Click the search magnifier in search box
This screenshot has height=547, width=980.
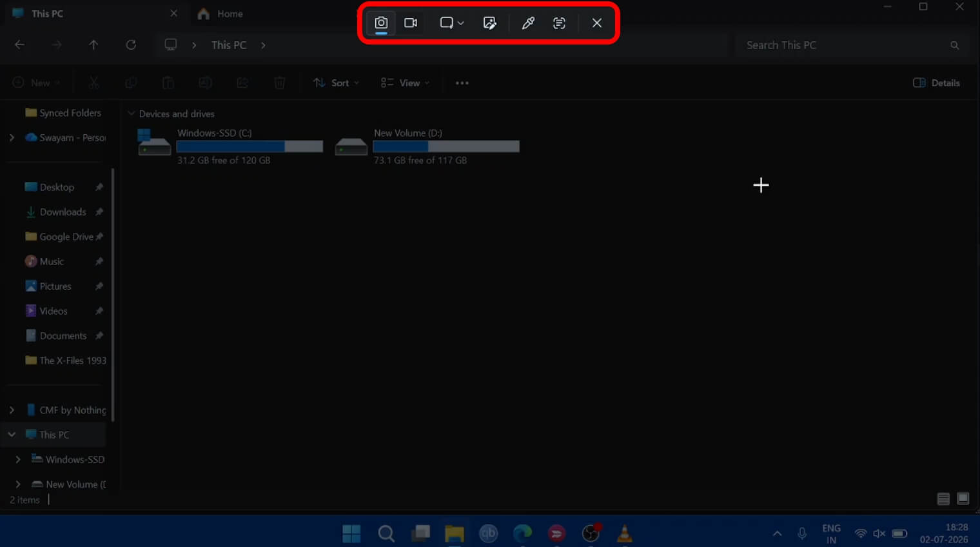tap(955, 45)
